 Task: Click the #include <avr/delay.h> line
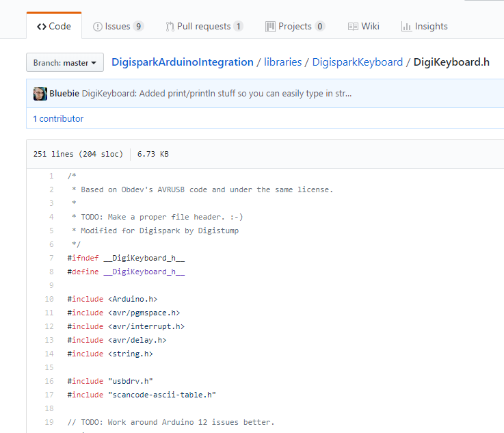pos(117,340)
